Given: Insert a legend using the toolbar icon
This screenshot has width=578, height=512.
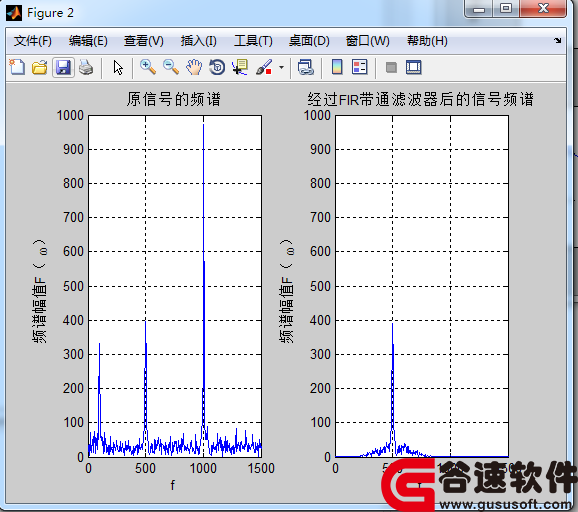Looking at the screenshot, I should point(360,67).
